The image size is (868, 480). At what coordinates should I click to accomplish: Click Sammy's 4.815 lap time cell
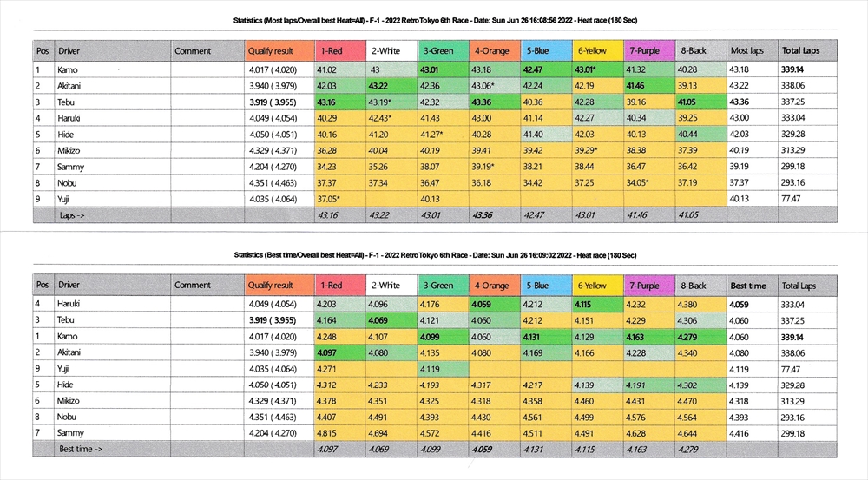(327, 432)
